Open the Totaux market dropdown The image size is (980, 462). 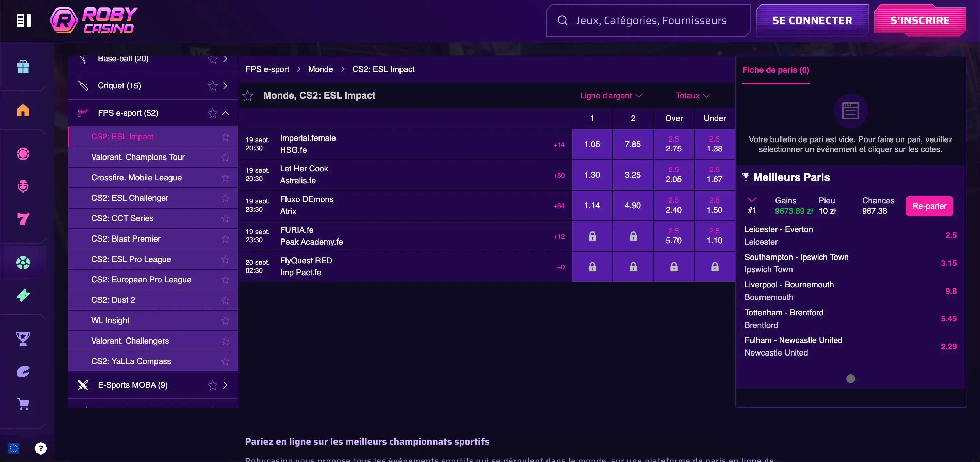(x=692, y=96)
